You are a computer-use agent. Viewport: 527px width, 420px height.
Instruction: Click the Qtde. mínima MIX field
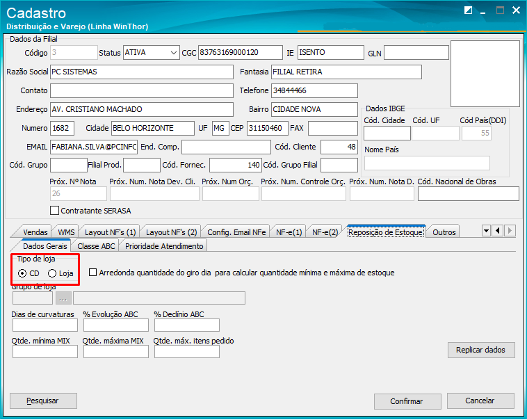(x=45, y=352)
